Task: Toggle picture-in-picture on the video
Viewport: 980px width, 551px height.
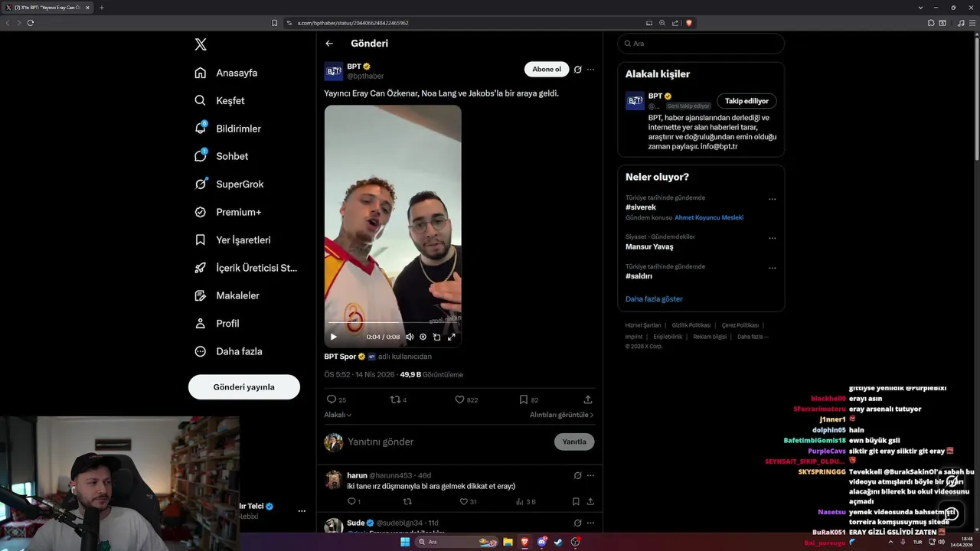Action: [436, 337]
